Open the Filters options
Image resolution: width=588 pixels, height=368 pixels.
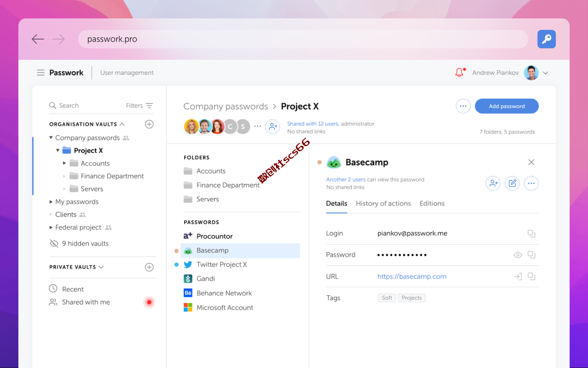click(x=140, y=105)
